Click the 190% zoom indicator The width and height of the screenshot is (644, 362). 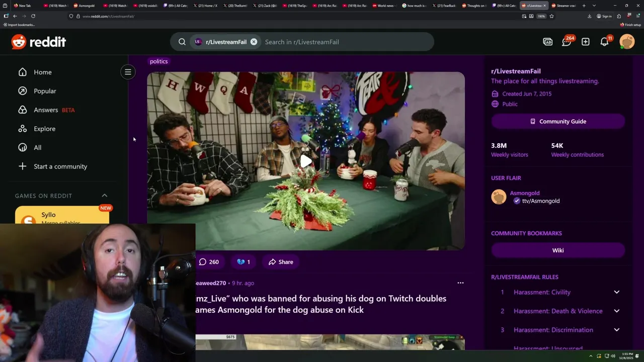tap(541, 16)
